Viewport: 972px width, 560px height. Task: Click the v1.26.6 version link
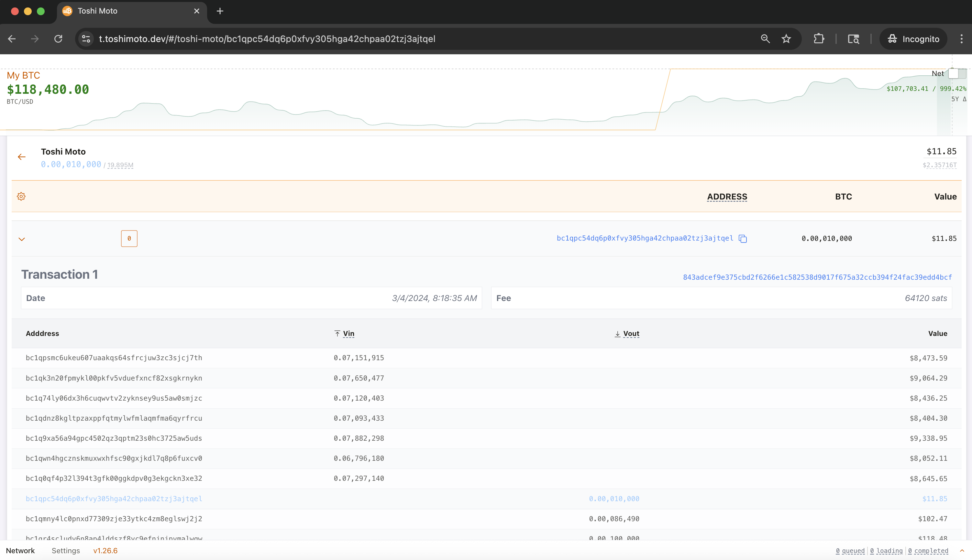[x=105, y=551]
